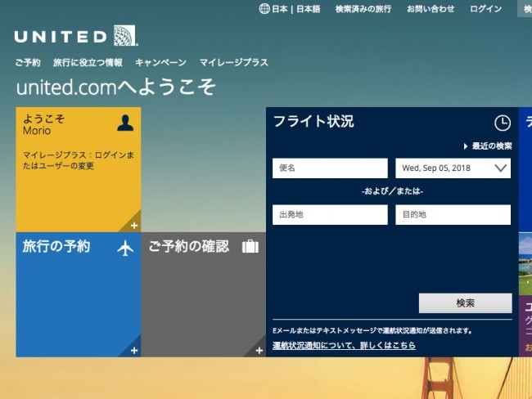Screen dimensions: 532x399
Task: Click the ログイン login link
Action: pyautogui.click(x=486, y=9)
